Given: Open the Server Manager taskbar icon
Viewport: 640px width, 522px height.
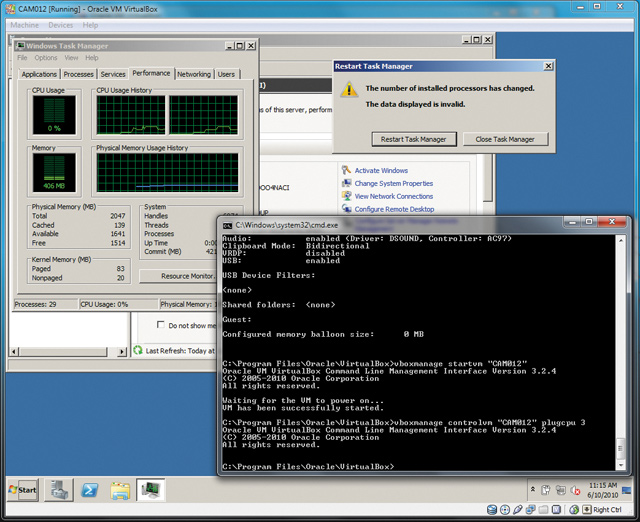Looking at the screenshot, I should (x=60, y=490).
